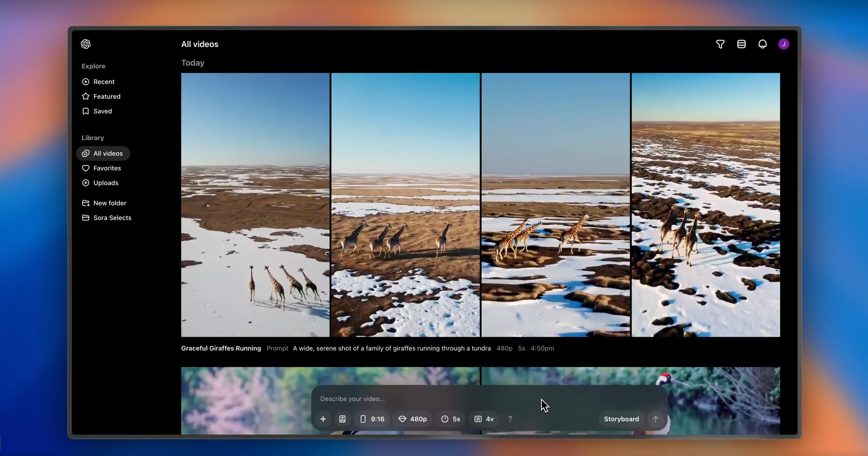Open the 480p resolution dropdown

(x=413, y=419)
